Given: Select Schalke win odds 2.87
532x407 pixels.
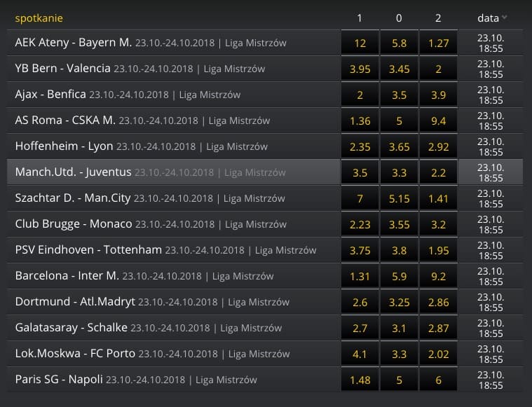Looking at the screenshot, I should 438,328.
